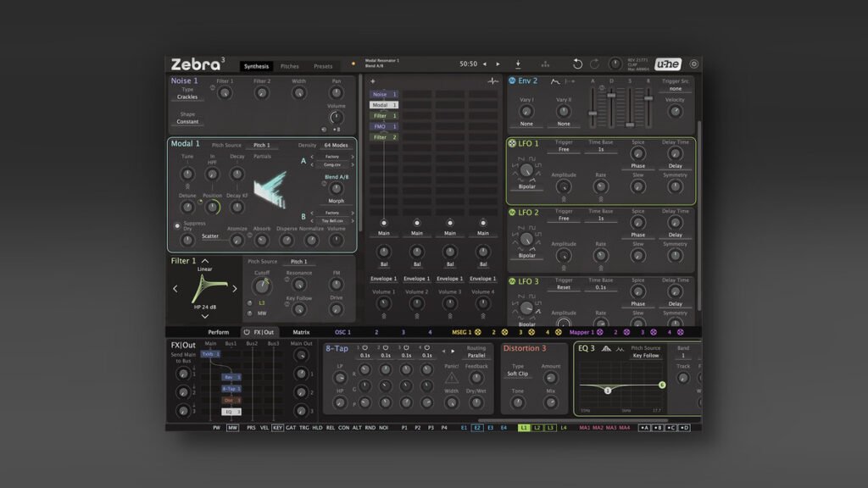Click the oscilloscope waveform icon above grid
The width and height of the screenshot is (868, 488).
tap(492, 81)
